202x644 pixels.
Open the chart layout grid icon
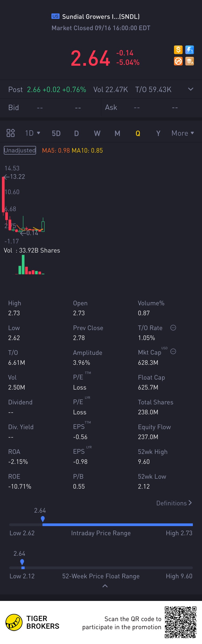pos(11,133)
